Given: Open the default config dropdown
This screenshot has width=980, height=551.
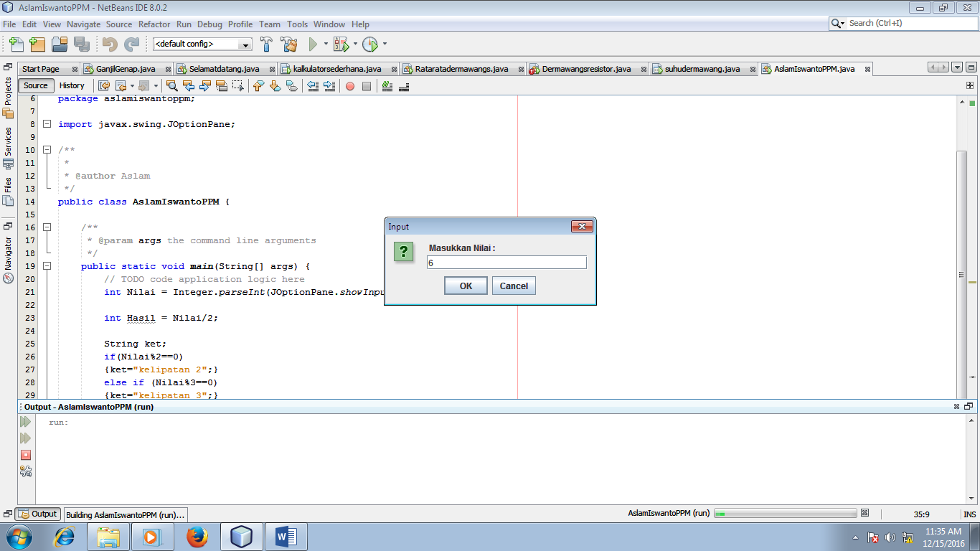Looking at the screenshot, I should pyautogui.click(x=202, y=44).
